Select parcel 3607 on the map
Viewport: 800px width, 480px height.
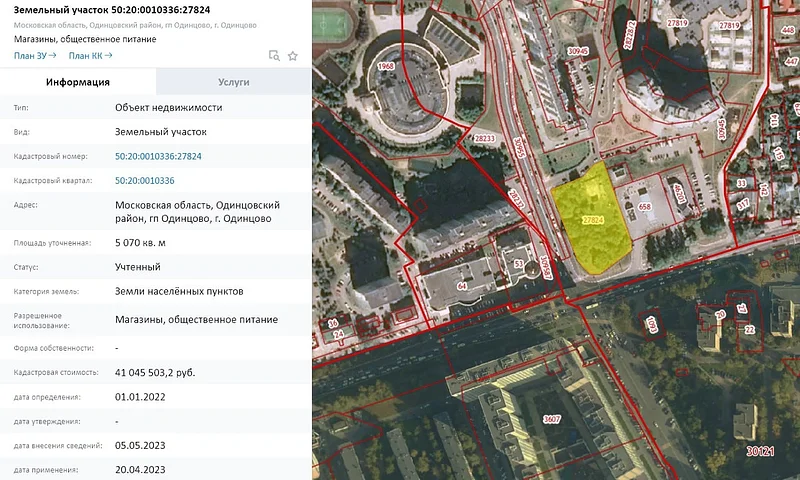coord(550,420)
